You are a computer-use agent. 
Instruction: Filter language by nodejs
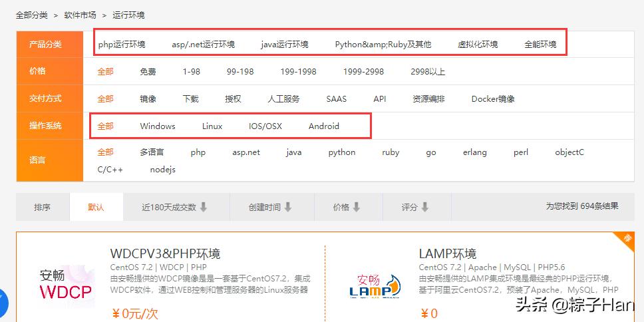pos(162,170)
